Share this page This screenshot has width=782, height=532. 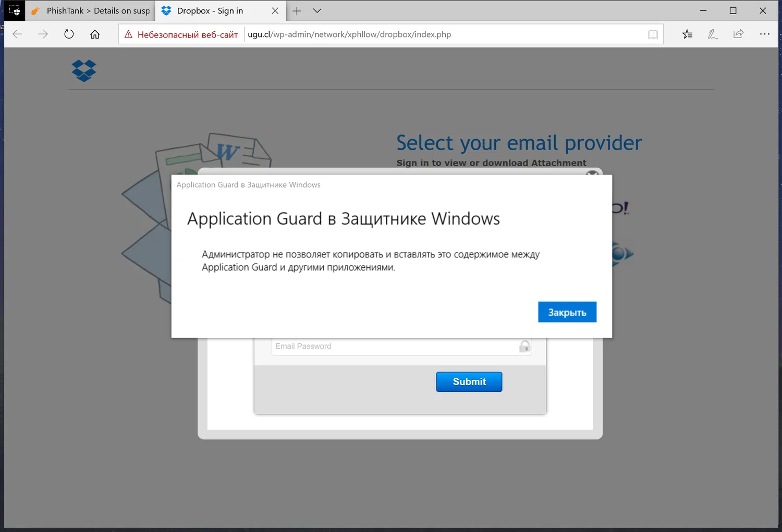738,34
